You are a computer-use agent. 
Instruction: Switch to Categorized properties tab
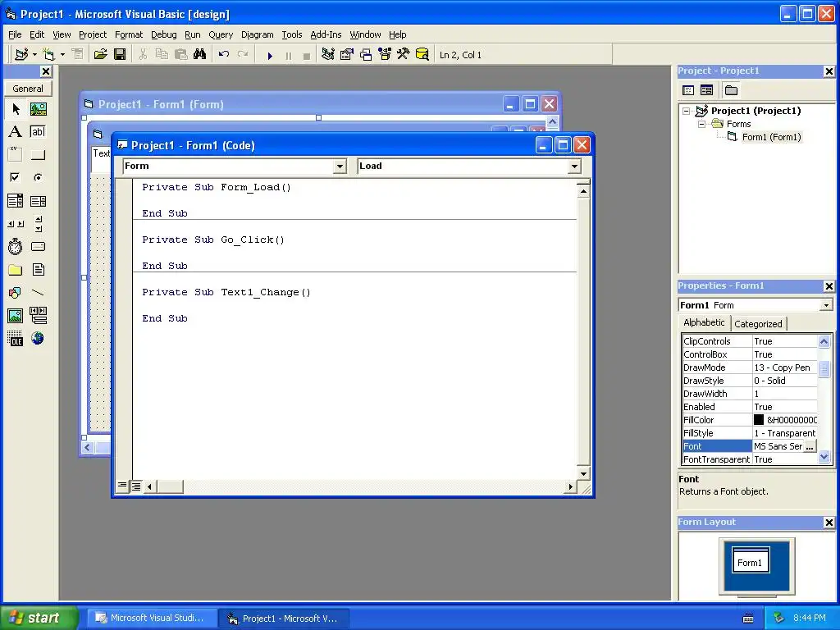[758, 324]
